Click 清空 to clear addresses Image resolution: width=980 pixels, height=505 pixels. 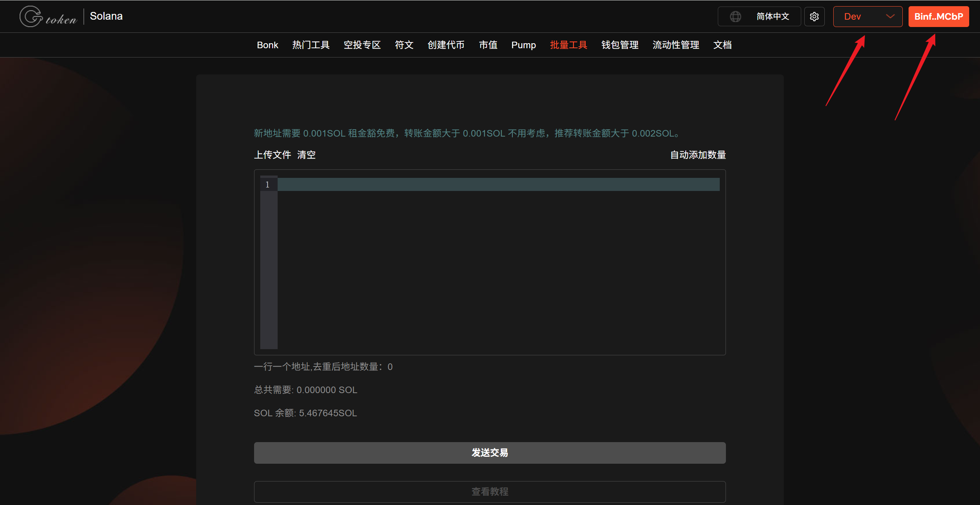coord(306,155)
